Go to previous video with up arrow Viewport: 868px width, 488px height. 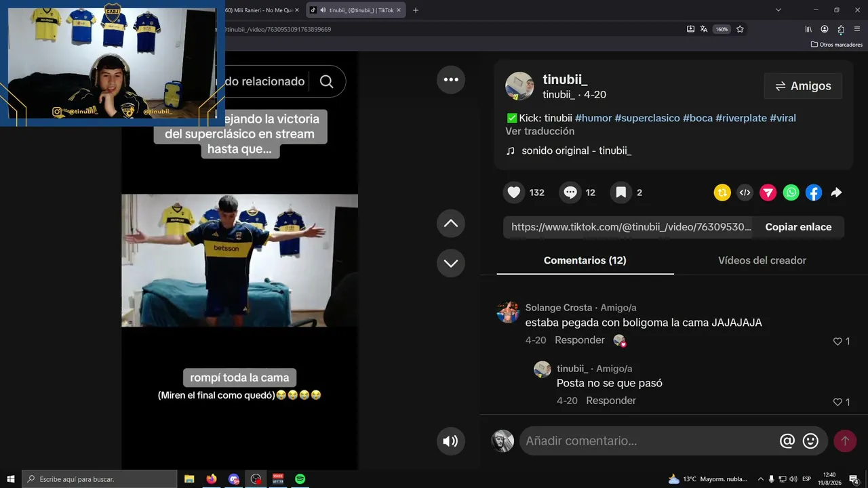(451, 224)
